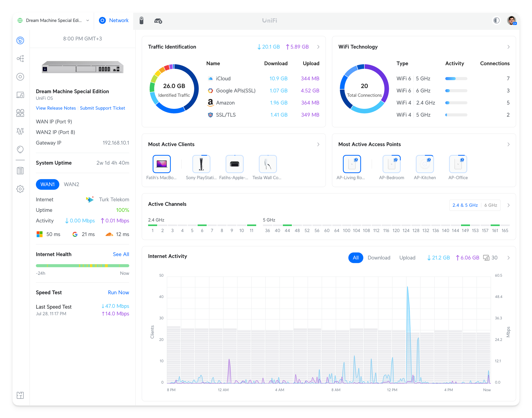Switch to WAN2 connection
Viewport: 532px width, 418px height.
71,184
